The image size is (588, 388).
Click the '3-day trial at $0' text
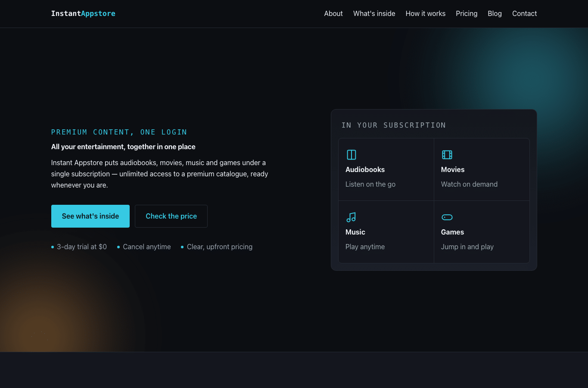tap(82, 247)
